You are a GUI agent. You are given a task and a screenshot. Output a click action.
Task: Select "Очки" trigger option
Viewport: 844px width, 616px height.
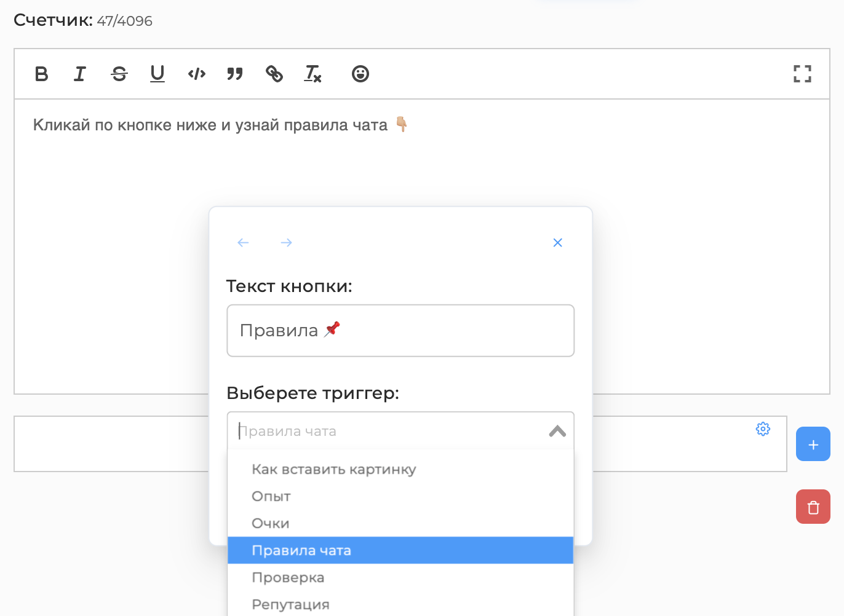point(400,523)
